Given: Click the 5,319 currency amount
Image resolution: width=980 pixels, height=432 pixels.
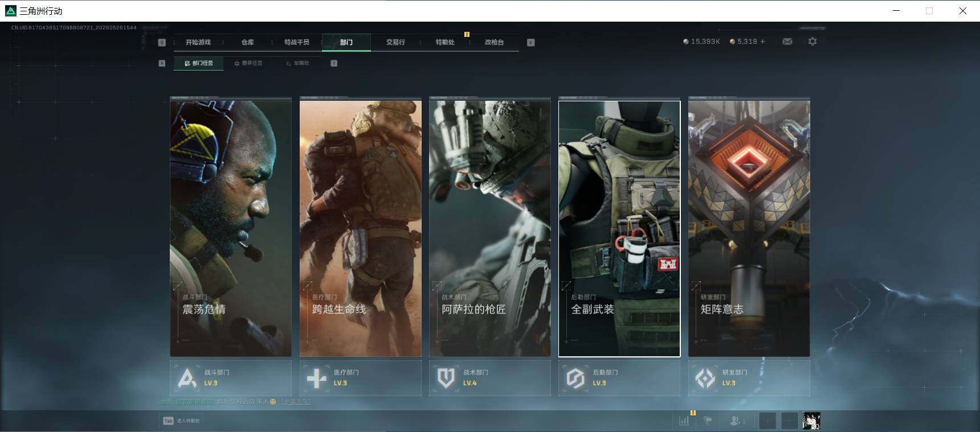Looking at the screenshot, I should (747, 42).
